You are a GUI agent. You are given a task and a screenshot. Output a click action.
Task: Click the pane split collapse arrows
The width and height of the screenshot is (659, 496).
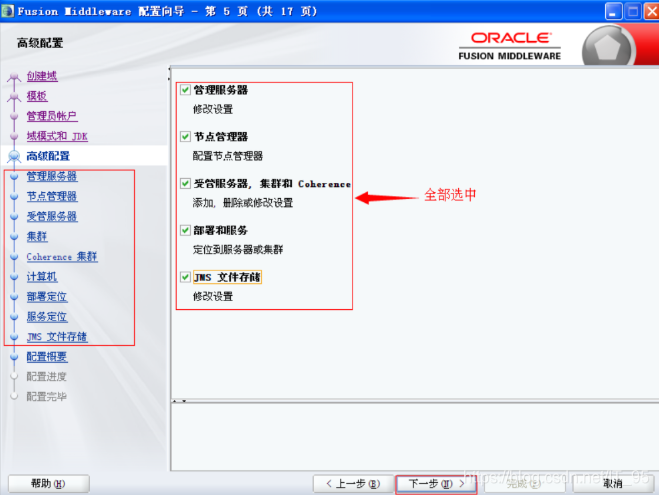[x=179, y=401]
